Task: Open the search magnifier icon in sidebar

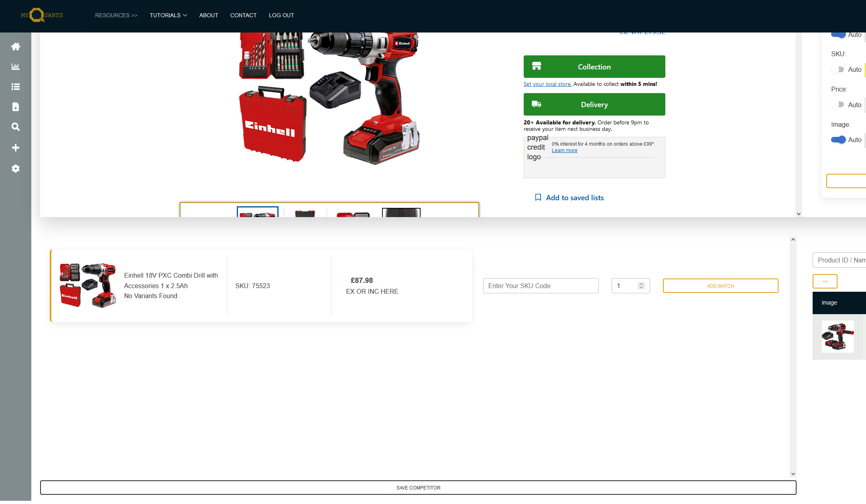Action: tap(16, 127)
